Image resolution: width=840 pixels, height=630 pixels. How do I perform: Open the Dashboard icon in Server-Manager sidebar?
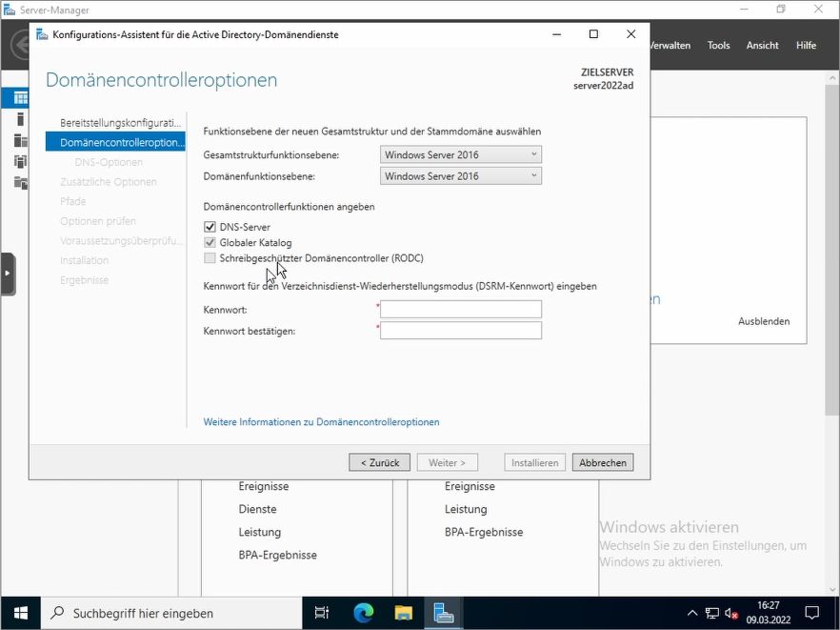(x=21, y=98)
